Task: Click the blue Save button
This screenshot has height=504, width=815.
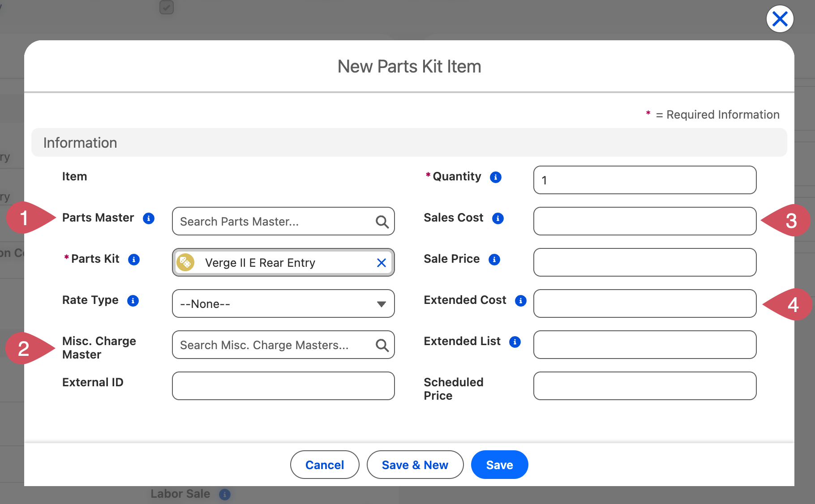Action: tap(500, 465)
